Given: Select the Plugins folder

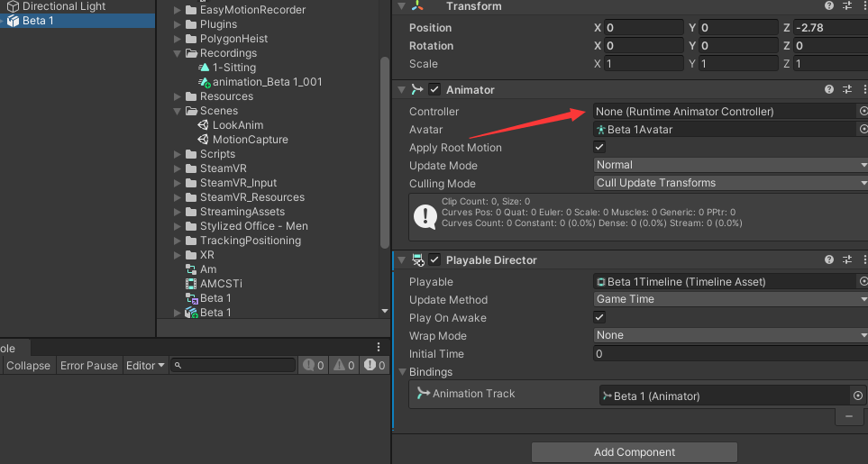Looking at the screenshot, I should [212, 24].
